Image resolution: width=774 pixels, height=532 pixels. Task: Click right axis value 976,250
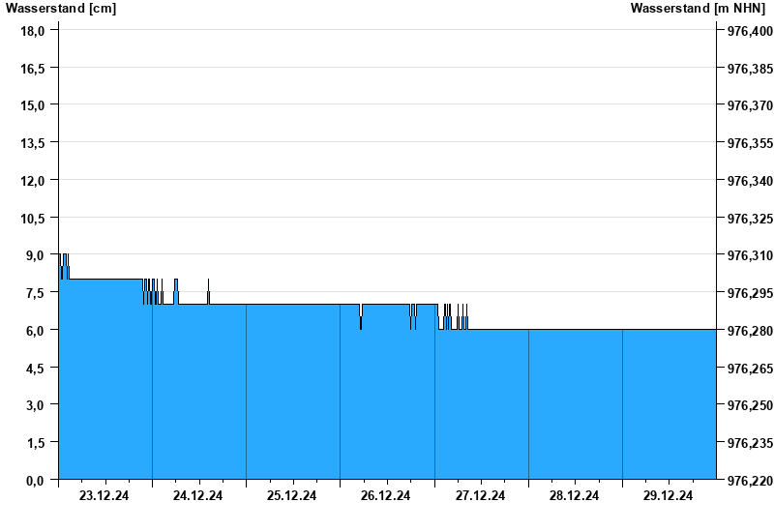751,405
